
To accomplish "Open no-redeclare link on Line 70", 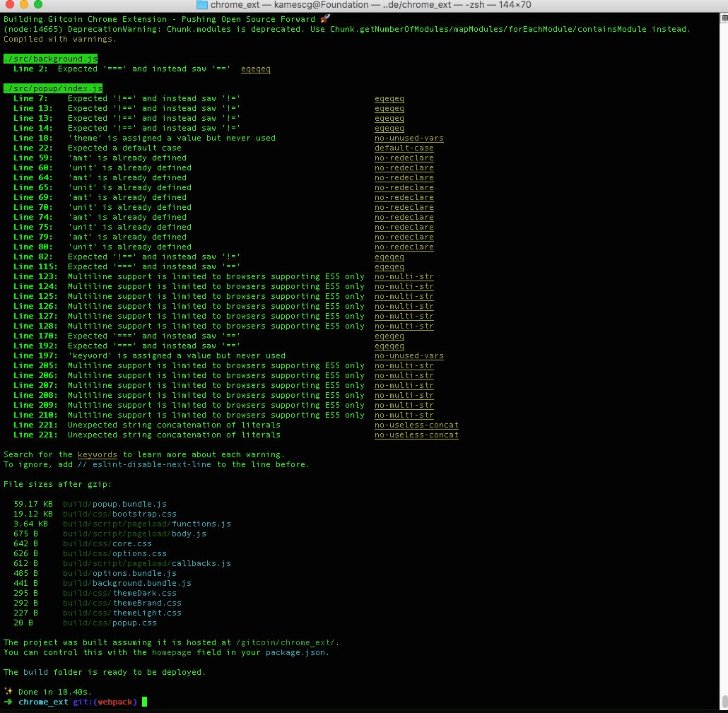I will click(x=404, y=207).
